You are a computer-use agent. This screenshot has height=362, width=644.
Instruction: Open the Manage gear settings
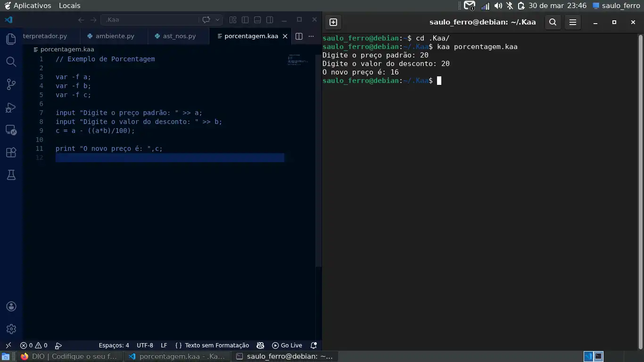[x=11, y=329]
